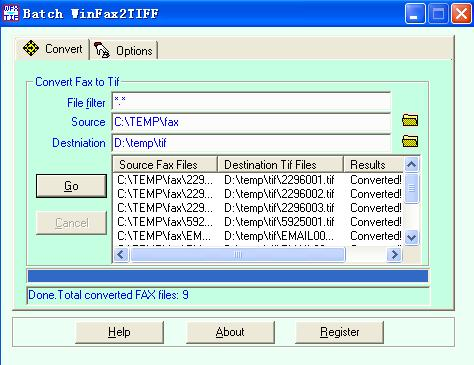Click the Convert tab's yellow diamond icon
474x365 pixels.
(31, 48)
